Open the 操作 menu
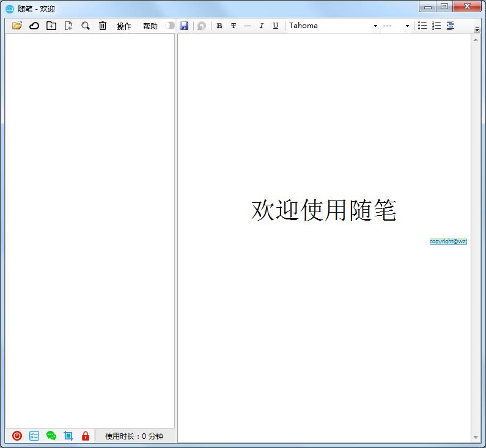The image size is (486, 448). click(123, 26)
